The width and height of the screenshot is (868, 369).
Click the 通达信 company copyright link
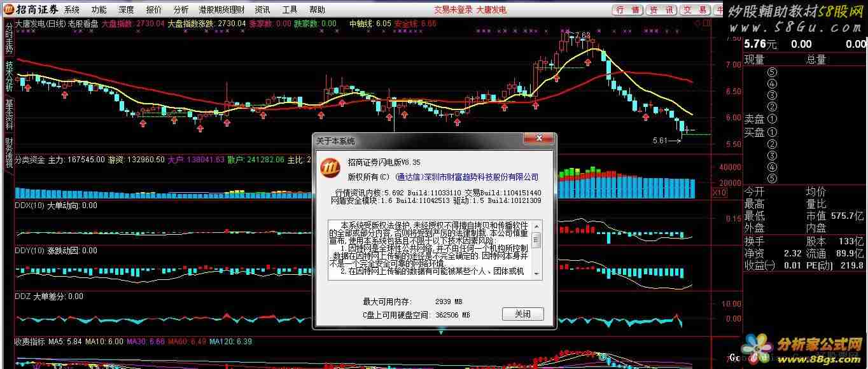466,177
